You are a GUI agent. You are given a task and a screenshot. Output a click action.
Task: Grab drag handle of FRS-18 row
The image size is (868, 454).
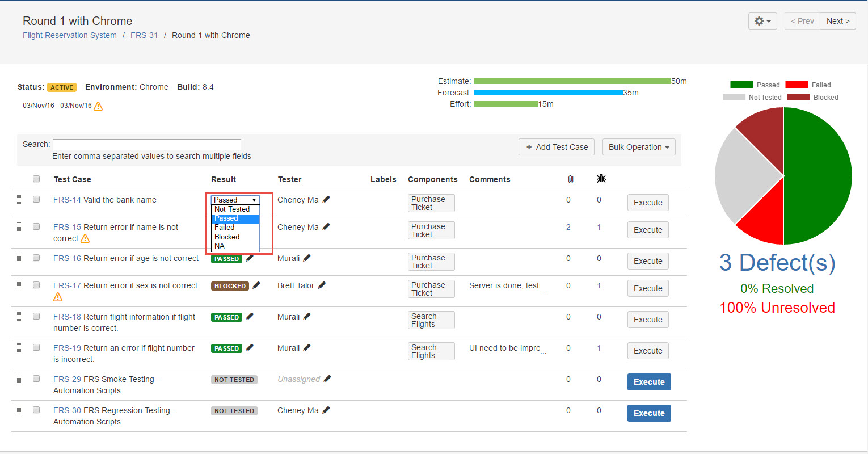[x=19, y=316]
